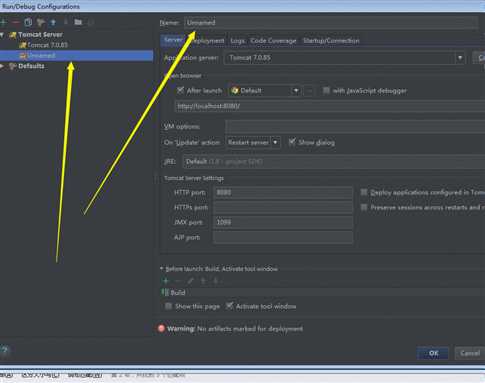485x383 pixels.
Task: Click the Cancel button
Action: coord(470,353)
